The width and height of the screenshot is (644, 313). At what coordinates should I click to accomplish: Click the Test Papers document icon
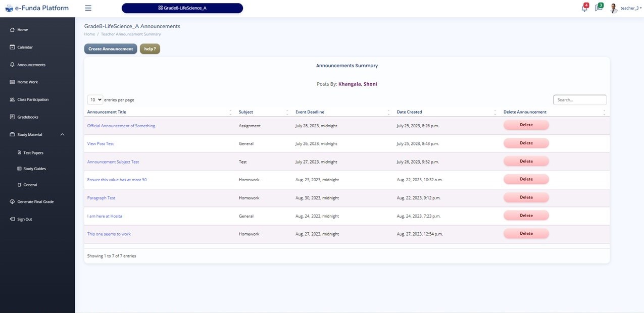(19, 152)
